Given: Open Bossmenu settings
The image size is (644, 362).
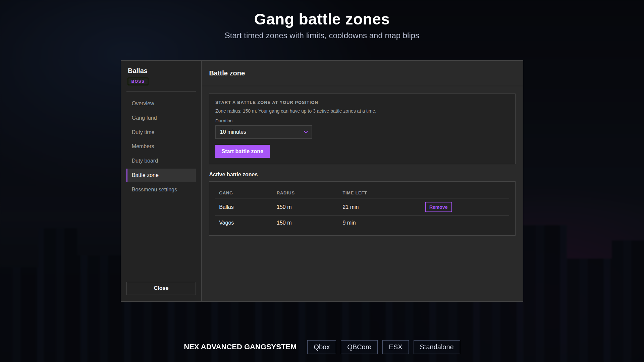Looking at the screenshot, I should [x=161, y=190].
